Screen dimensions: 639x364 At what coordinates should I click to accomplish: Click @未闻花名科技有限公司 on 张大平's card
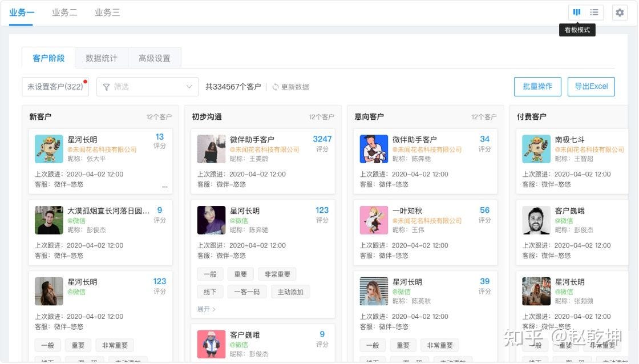coord(102,149)
